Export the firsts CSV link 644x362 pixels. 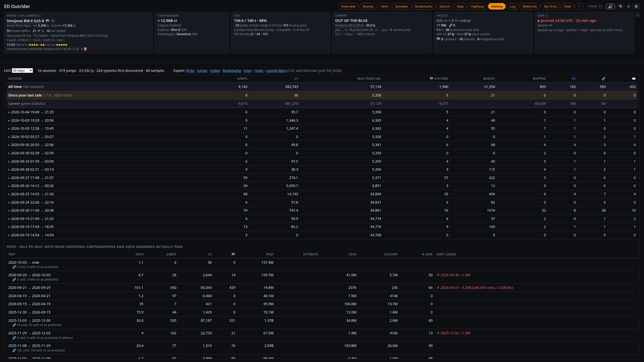[x=190, y=71]
